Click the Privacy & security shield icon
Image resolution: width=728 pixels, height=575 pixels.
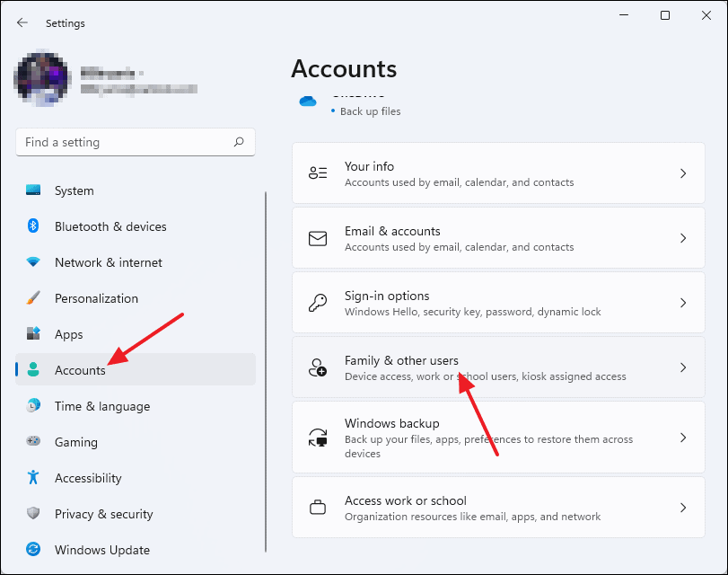point(34,514)
